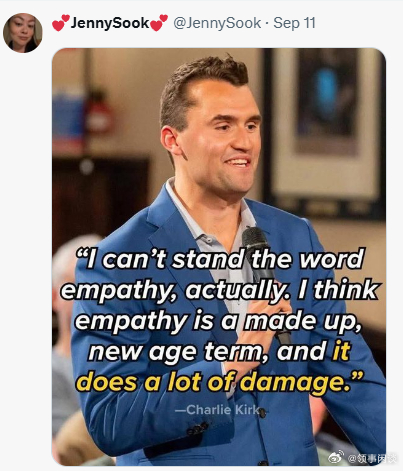
Task: Open the attached quote image
Action: coord(219,257)
